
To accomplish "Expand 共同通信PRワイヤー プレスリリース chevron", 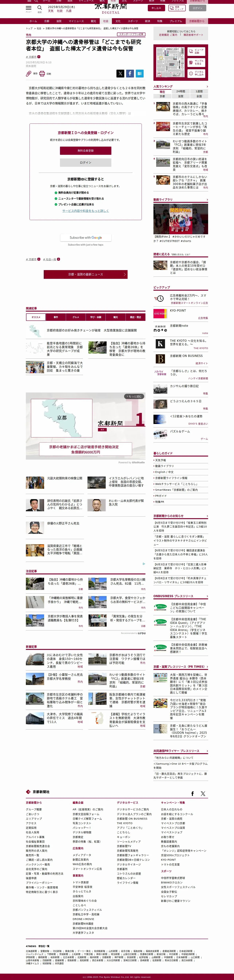I will click(x=207, y=751).
